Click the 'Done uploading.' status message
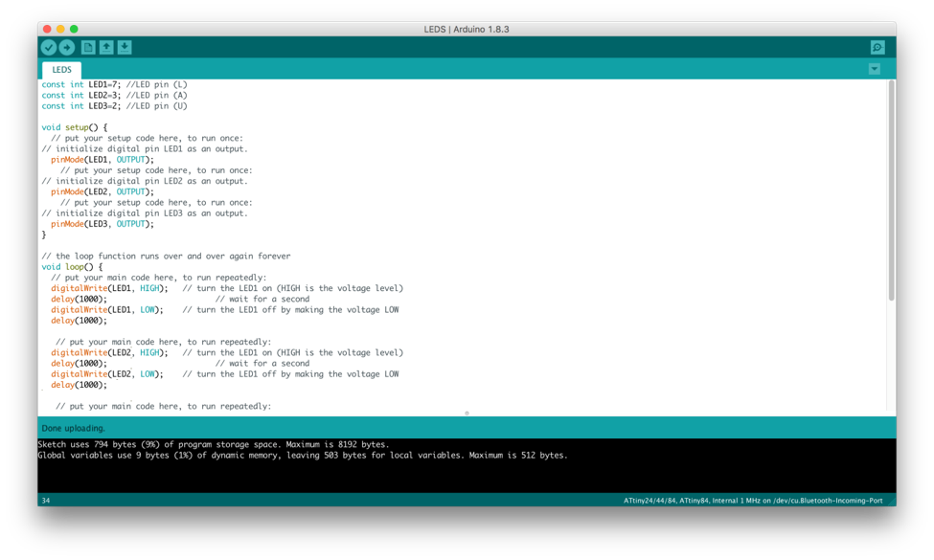 coord(73,428)
